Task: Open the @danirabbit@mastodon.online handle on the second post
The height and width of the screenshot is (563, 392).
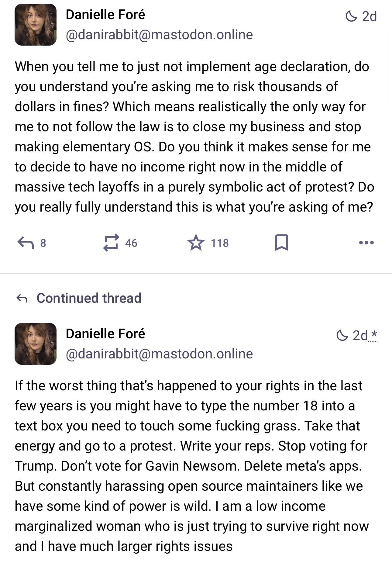Action: point(159,354)
